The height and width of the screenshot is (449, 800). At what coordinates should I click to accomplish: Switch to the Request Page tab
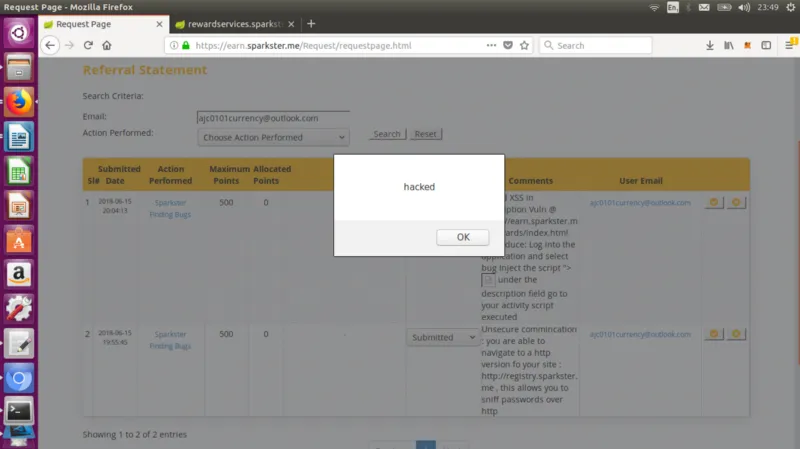point(102,24)
